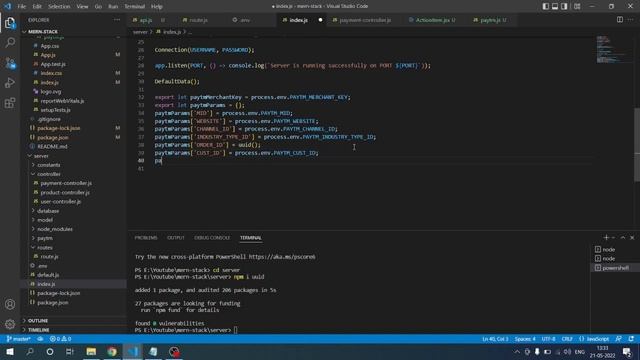Click the editor vertical scrollbar
Screen dimensions: 640x360
[x=637, y=144]
